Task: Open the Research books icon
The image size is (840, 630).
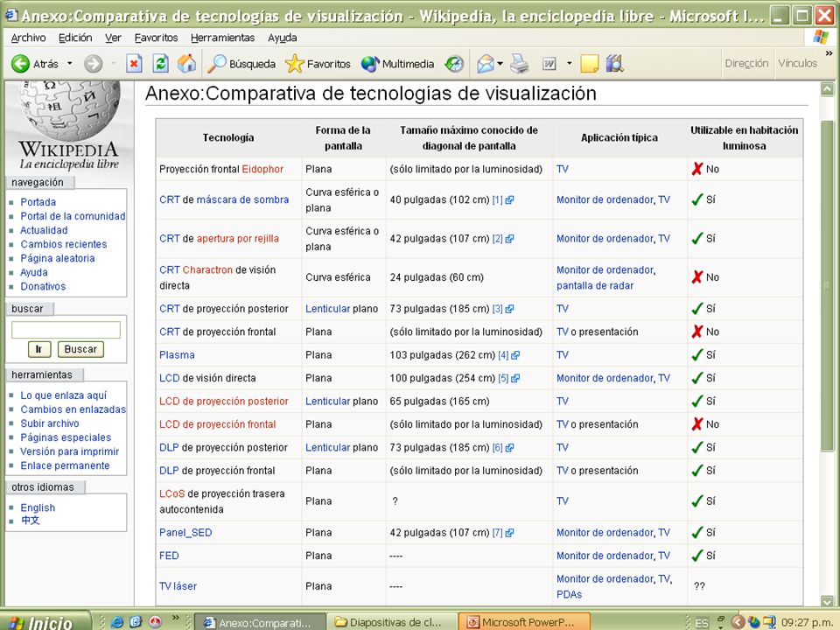Action: 615,64
